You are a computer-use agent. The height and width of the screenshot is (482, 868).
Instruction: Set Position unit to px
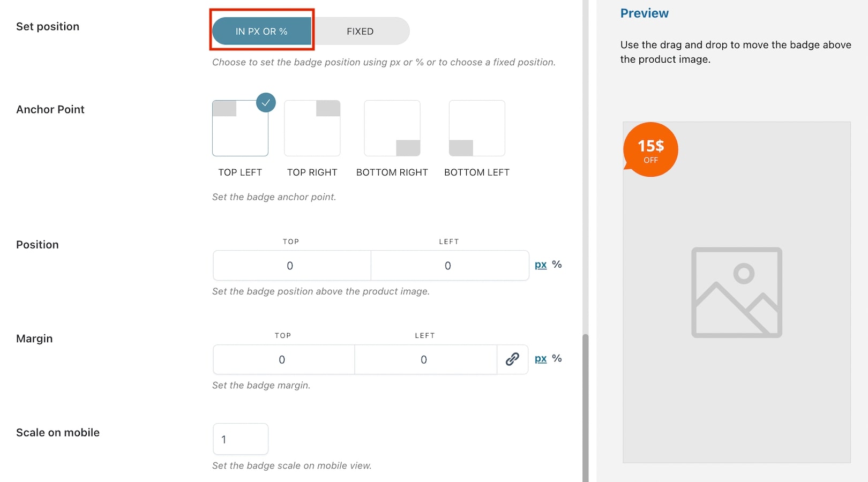[x=541, y=265]
